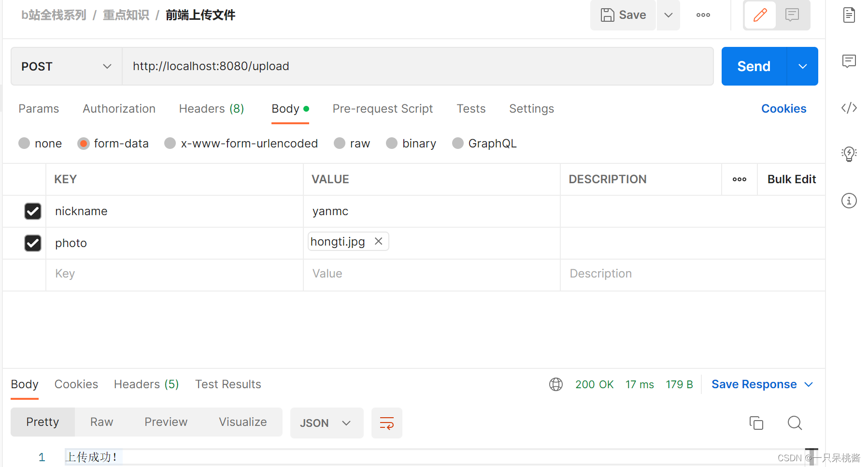Open the Code snippet sidebar icon

click(x=849, y=107)
